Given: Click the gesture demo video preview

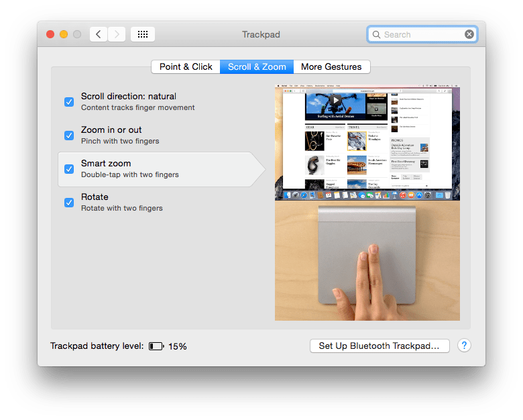Looking at the screenshot, I should point(367,203).
